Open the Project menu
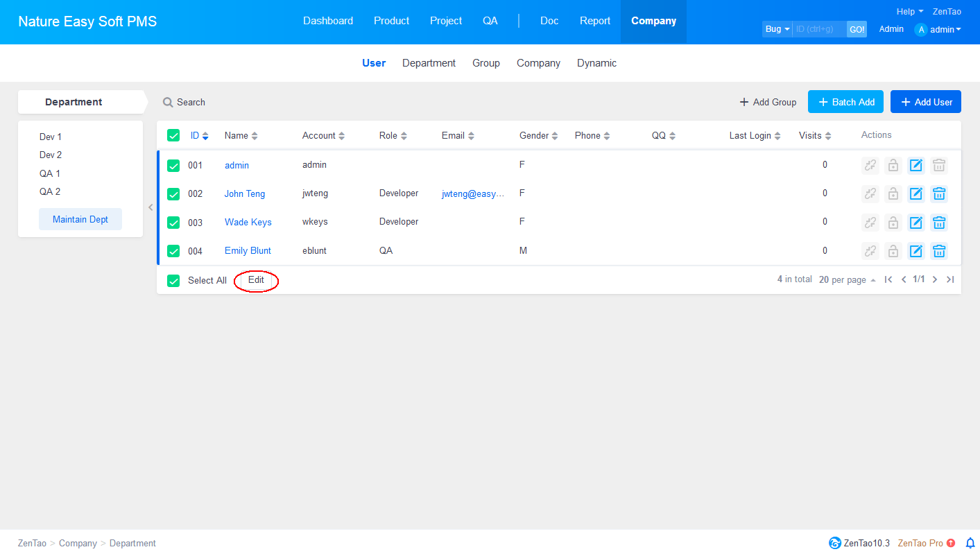The width and height of the screenshot is (980, 554). 446,21
